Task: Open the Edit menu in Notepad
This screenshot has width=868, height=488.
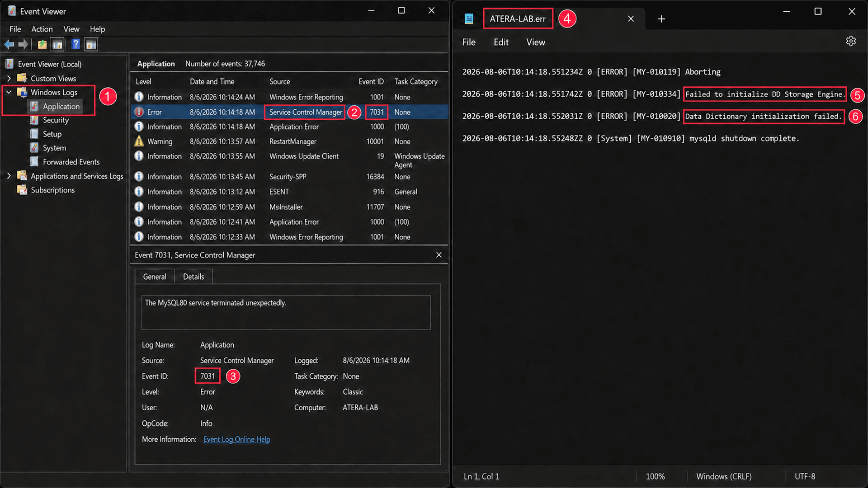Action: (501, 42)
